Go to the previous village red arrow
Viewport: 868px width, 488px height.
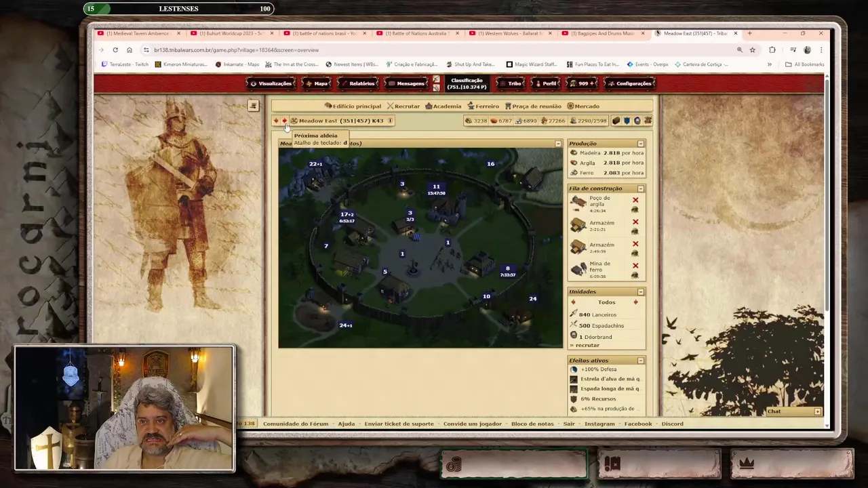[276, 121]
